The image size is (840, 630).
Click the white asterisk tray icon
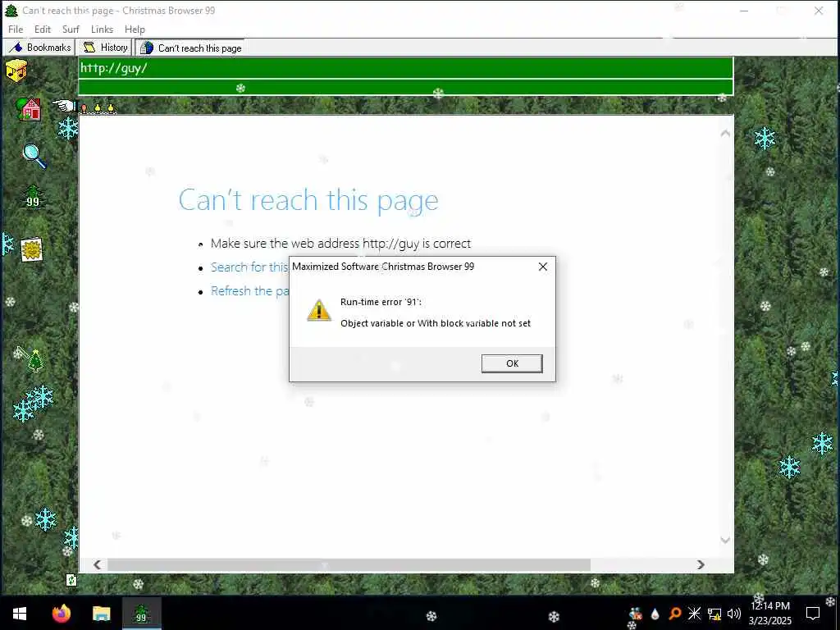(x=694, y=614)
